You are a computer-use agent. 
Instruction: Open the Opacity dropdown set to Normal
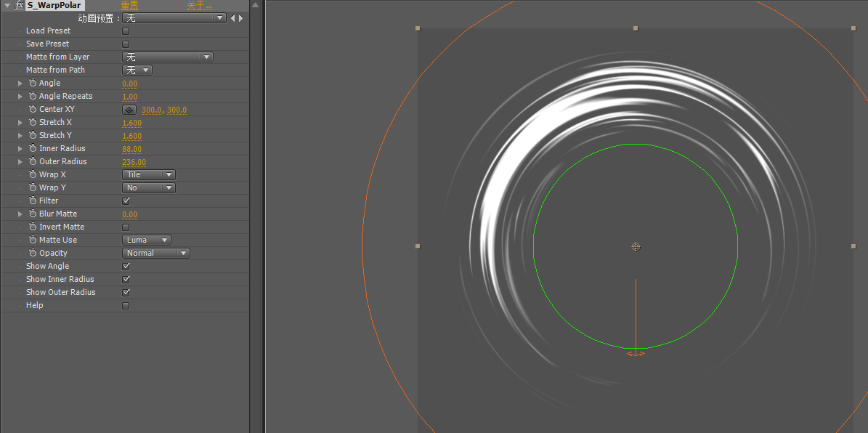pyautogui.click(x=155, y=253)
